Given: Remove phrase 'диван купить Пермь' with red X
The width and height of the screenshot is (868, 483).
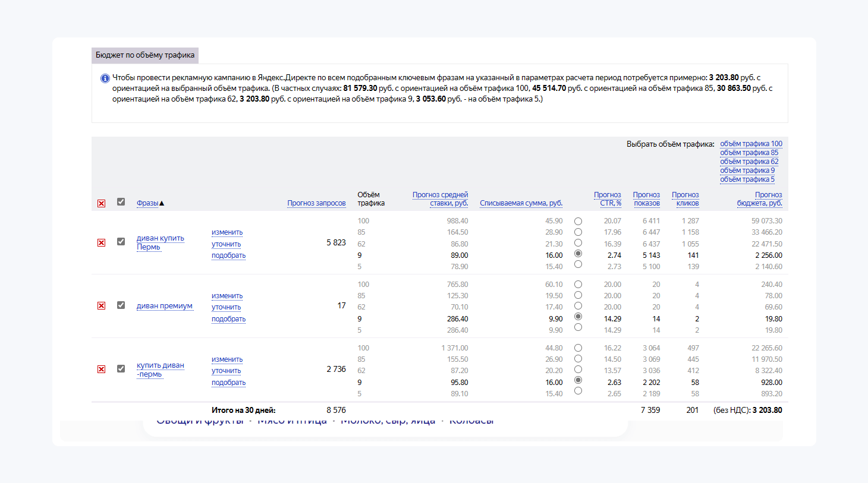Looking at the screenshot, I should click(101, 242).
